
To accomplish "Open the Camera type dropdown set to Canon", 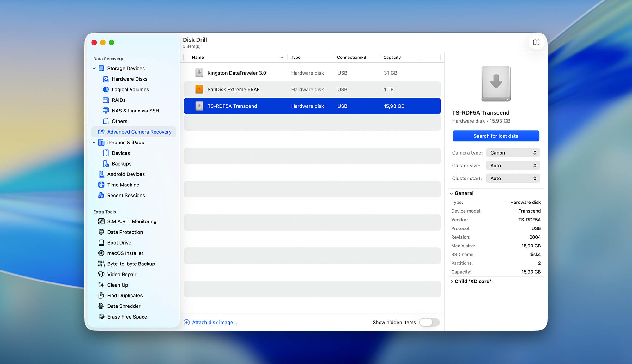I will 513,152.
